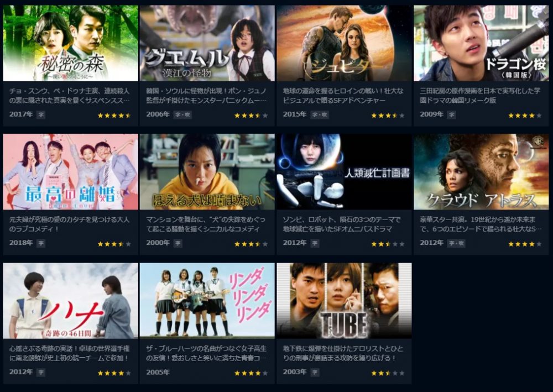The height and width of the screenshot is (392, 553).
Task: Click the star rating under TUBE
Action: pos(388,373)
